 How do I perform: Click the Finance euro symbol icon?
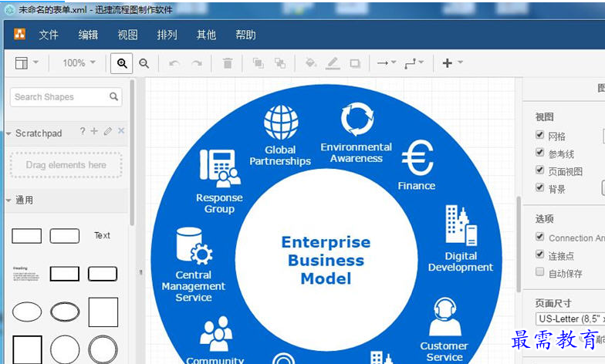click(417, 158)
